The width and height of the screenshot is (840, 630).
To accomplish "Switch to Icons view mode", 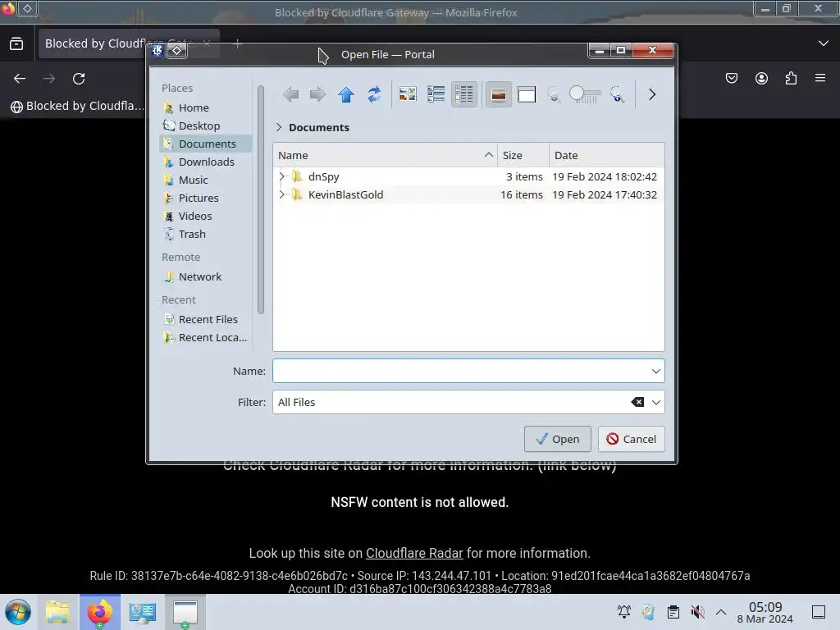I will [x=408, y=95].
